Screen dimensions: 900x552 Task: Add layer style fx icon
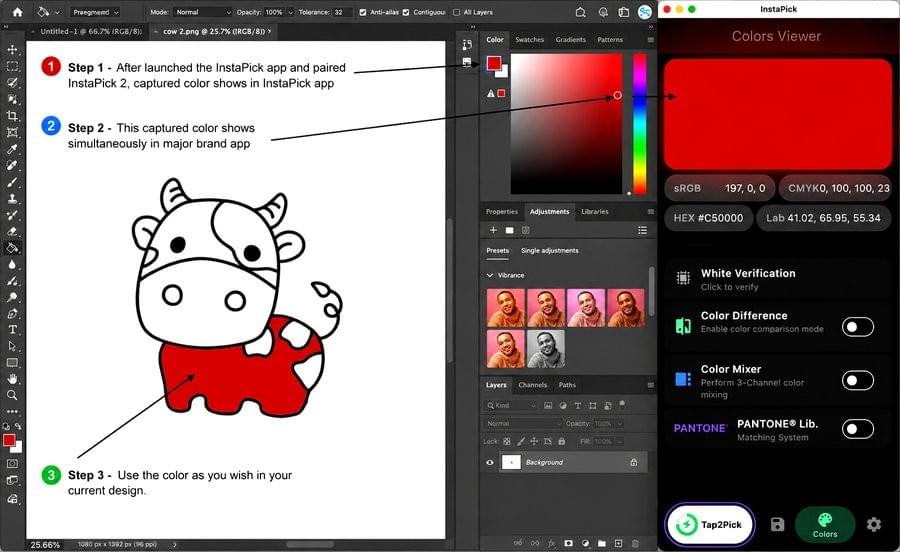(552, 543)
